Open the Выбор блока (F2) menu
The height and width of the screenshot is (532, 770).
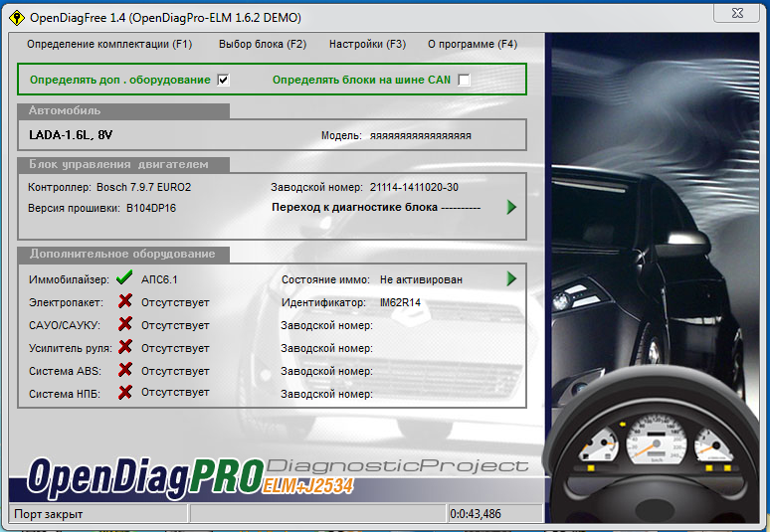pos(263,44)
